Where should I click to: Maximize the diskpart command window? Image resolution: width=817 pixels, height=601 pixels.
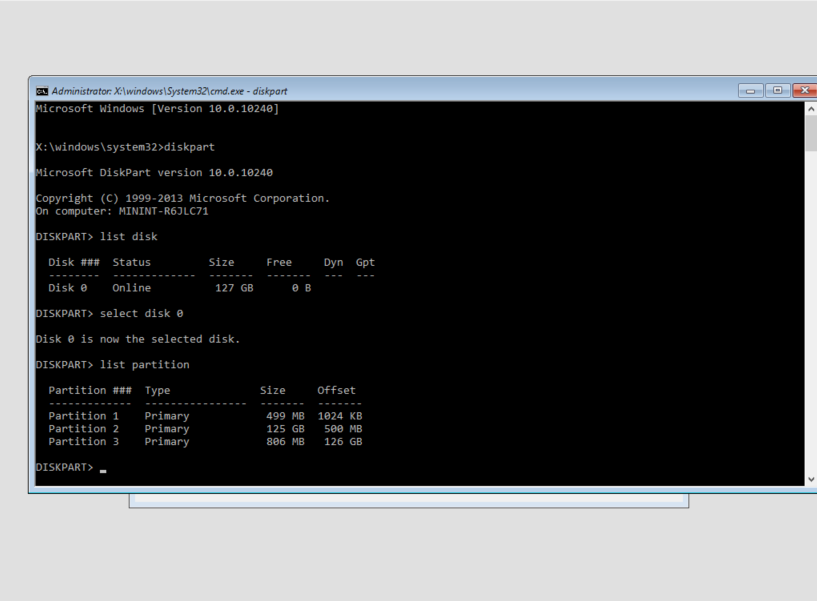[778, 91]
